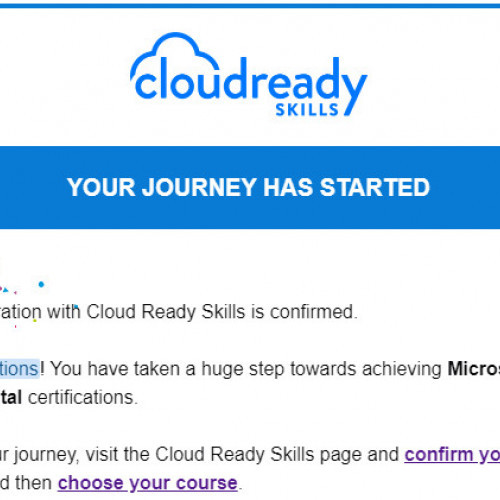Click the bold 'tal' text before certifications
Viewport: 500px width, 500px height.
11,397
